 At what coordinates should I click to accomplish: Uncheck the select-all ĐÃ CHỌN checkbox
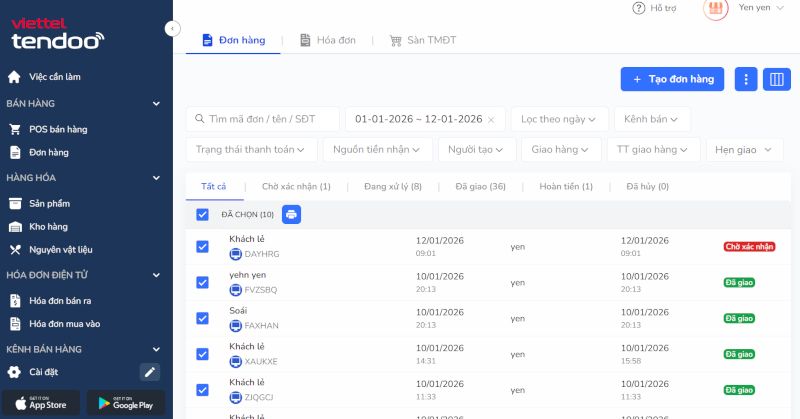(x=203, y=214)
